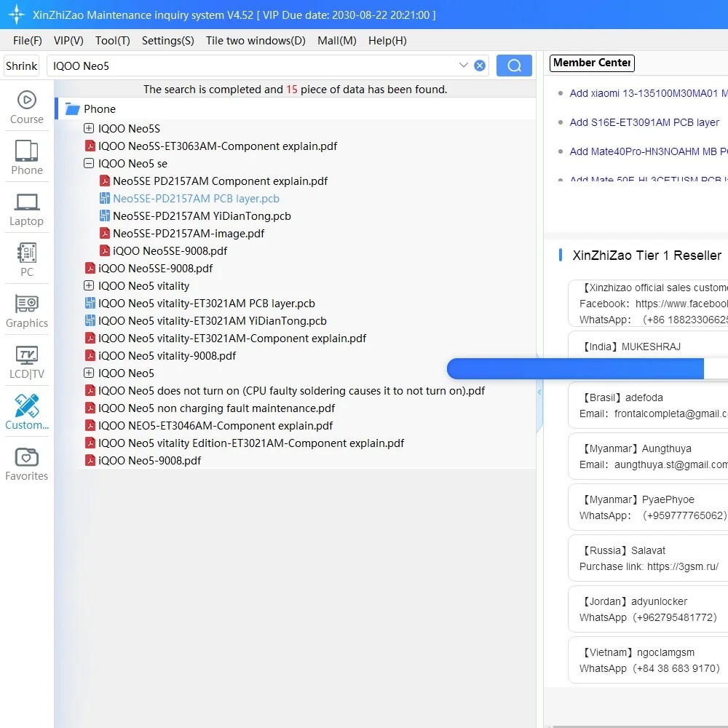728x728 pixels.
Task: Open the File(F) menu
Action: (28, 41)
